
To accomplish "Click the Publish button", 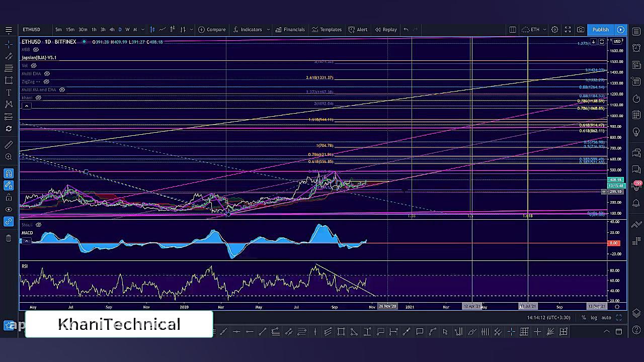I will coord(600,30).
